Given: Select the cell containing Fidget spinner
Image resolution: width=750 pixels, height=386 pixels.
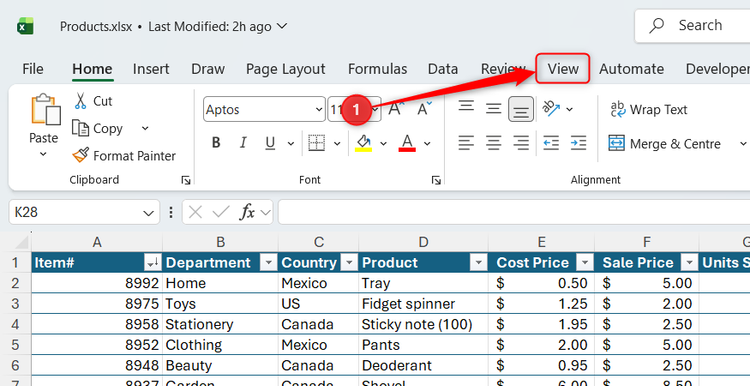Looking at the screenshot, I should 423,304.
